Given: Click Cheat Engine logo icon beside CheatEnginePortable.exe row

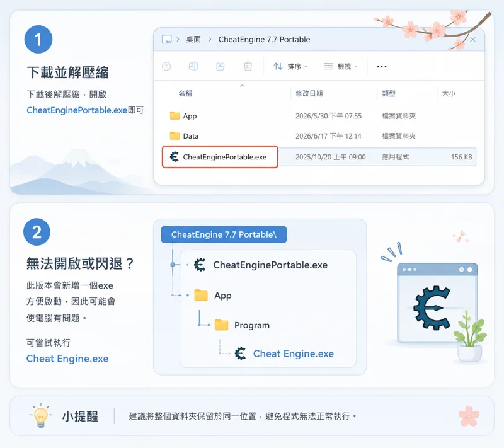Looking at the screenshot, I should tap(175, 157).
